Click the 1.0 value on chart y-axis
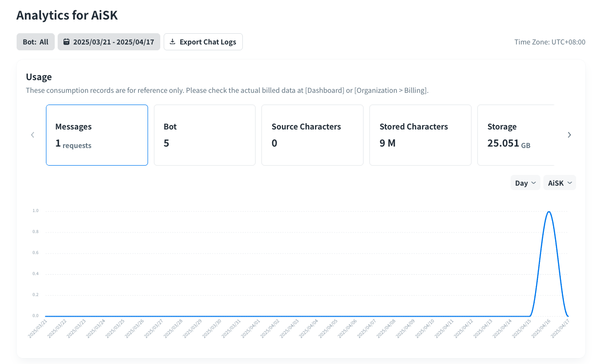Screen dimensions: 601x364 [35, 211]
